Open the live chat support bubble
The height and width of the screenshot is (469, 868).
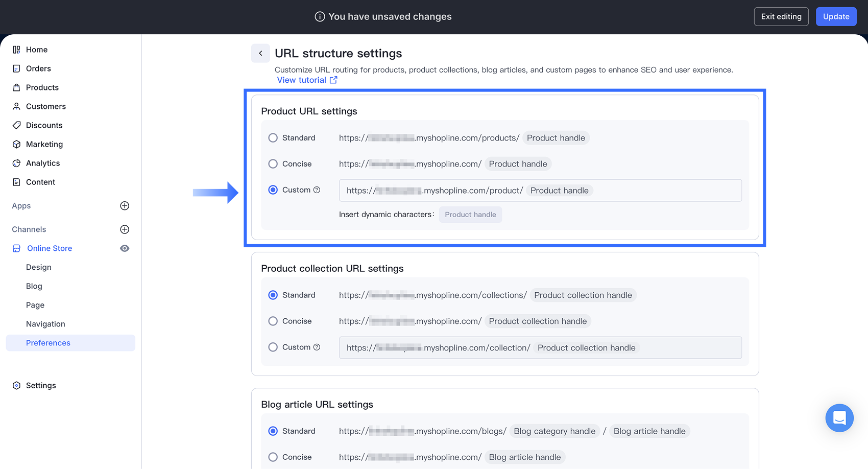click(x=839, y=418)
